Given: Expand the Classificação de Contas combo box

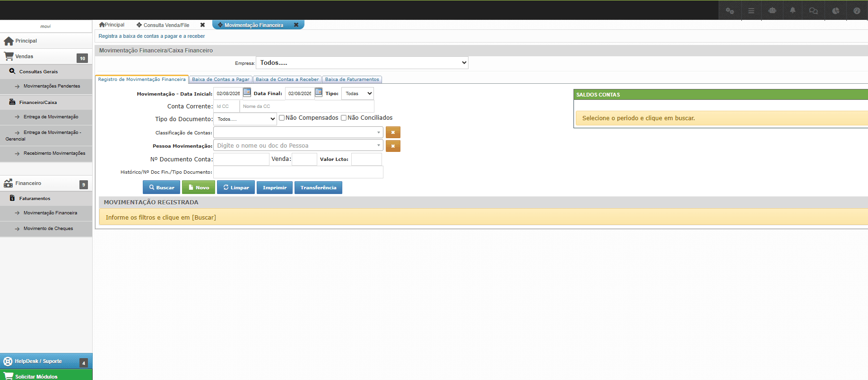Looking at the screenshot, I should (x=298, y=133).
